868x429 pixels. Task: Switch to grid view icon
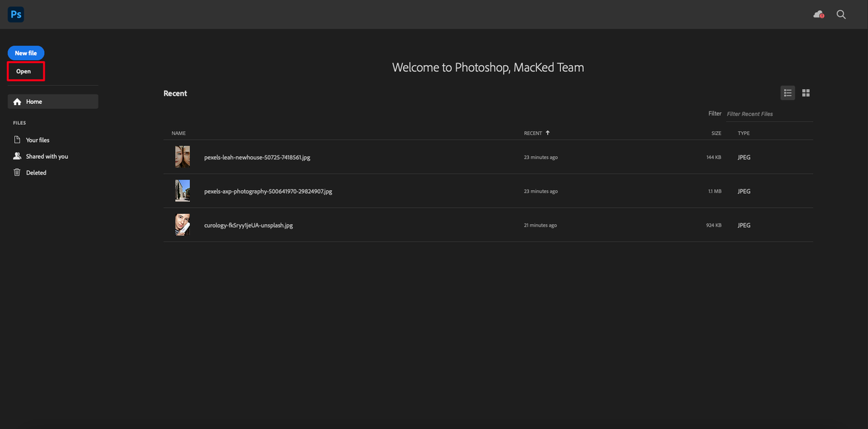coord(806,93)
